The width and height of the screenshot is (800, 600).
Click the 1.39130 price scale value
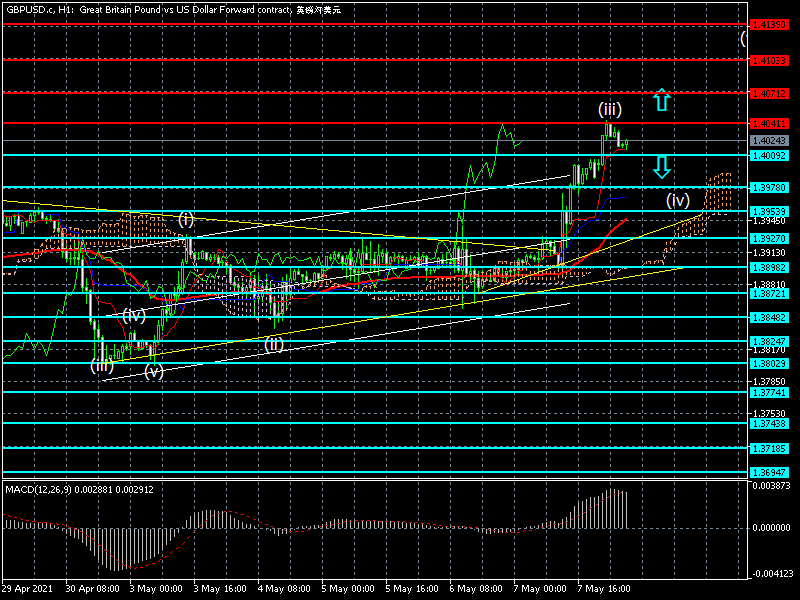click(769, 253)
